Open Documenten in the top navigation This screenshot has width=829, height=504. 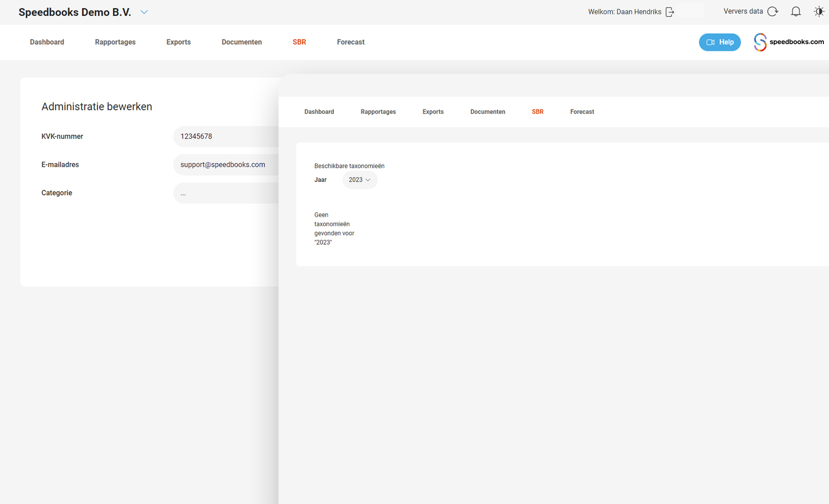[242, 42]
